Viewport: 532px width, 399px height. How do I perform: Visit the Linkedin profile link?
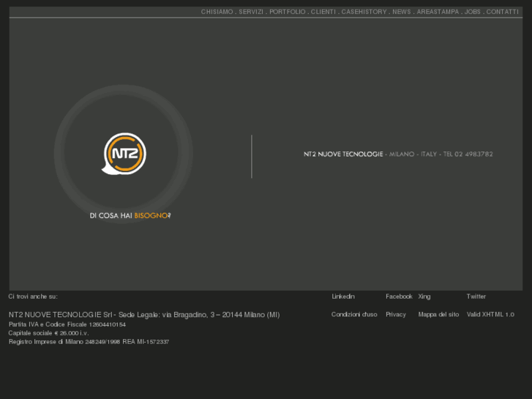click(x=343, y=297)
